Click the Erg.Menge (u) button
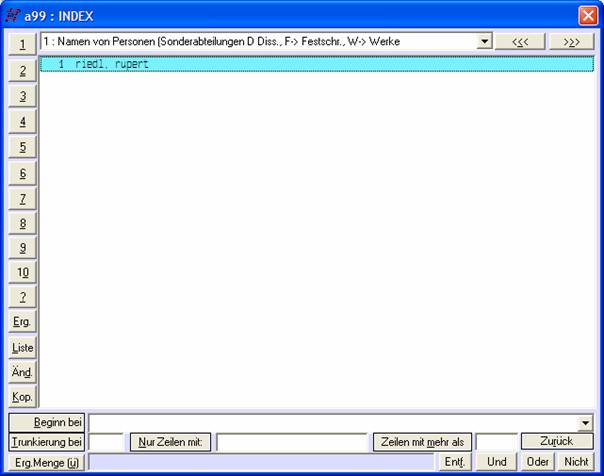Viewport: 604px width, 476px height. 47,463
